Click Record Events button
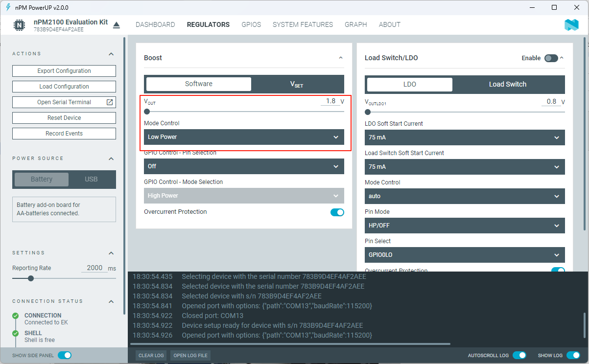 tap(64, 134)
